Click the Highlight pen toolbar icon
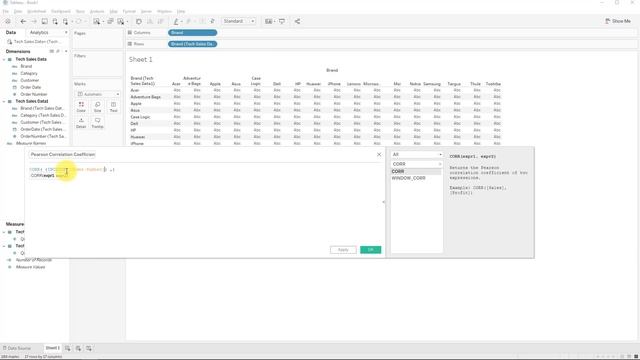Image resolution: width=640 pixels, height=360 pixels. (176, 21)
